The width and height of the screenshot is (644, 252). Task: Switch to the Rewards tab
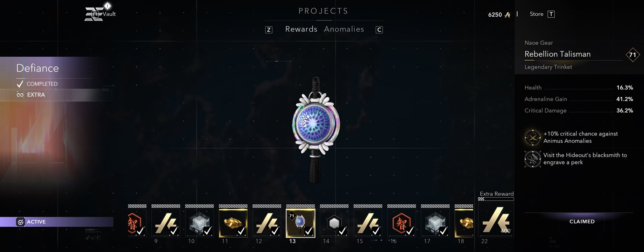pyautogui.click(x=301, y=29)
